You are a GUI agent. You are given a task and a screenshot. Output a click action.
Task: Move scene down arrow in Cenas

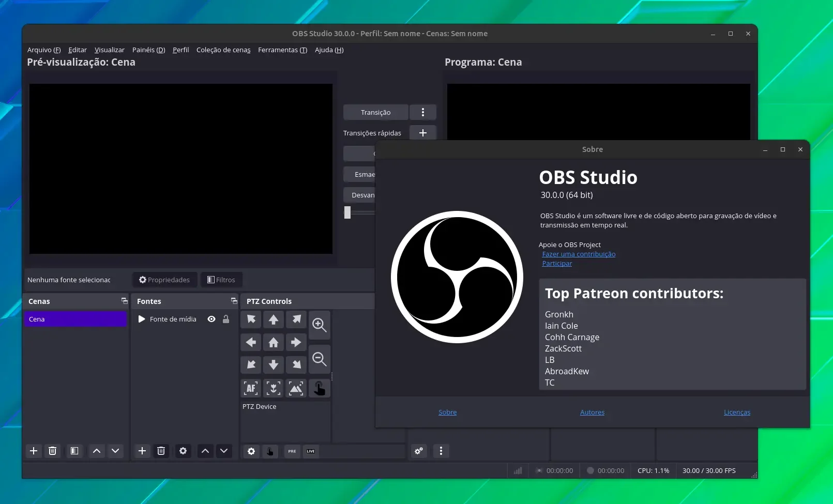115,451
